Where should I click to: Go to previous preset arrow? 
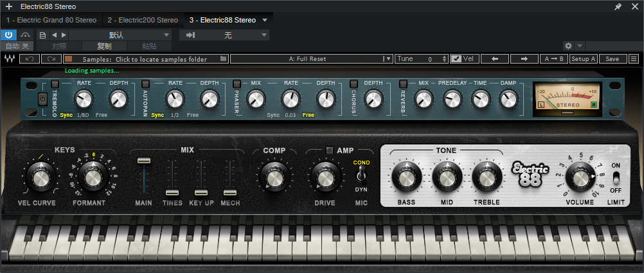click(54, 35)
